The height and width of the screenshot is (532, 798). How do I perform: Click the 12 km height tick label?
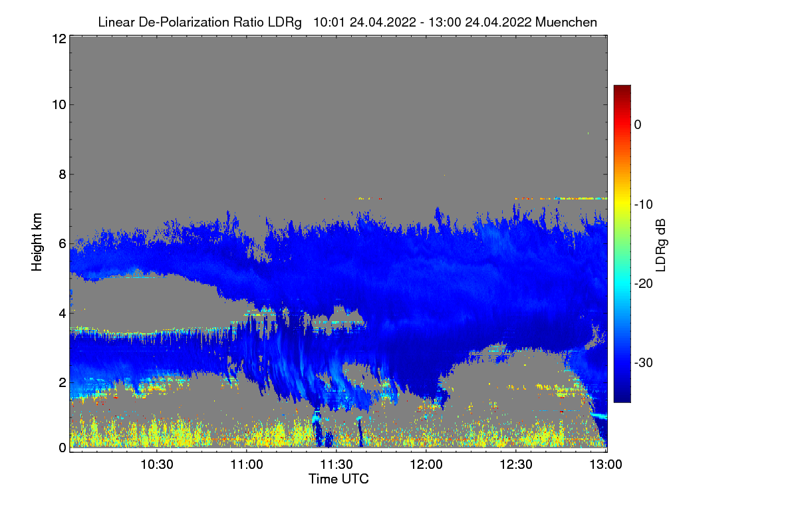coord(59,39)
